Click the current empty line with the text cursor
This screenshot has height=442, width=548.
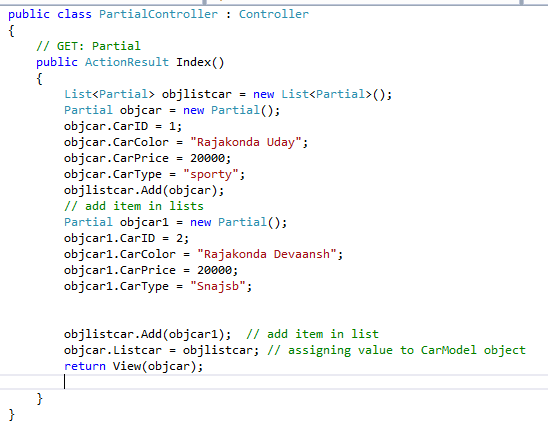pyautogui.click(x=274, y=382)
